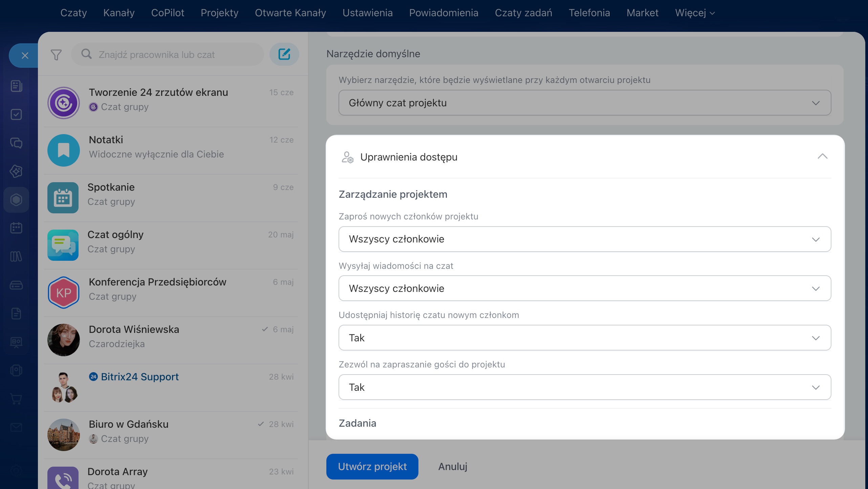Screen dimensions: 868x489
Task: Open the Telefonia tab
Action: (x=589, y=13)
